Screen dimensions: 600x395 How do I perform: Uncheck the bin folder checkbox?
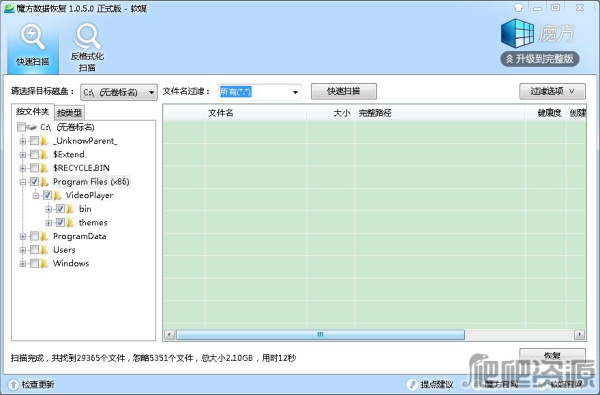[x=60, y=209]
